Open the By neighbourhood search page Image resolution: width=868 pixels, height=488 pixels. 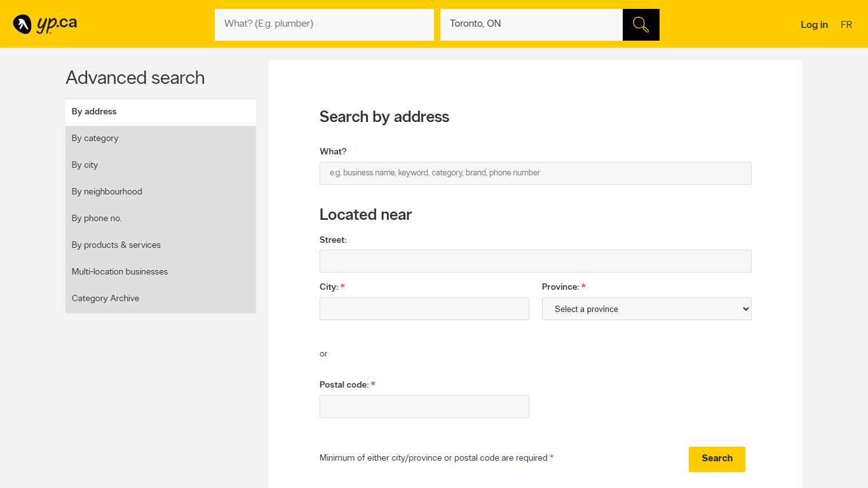point(107,191)
